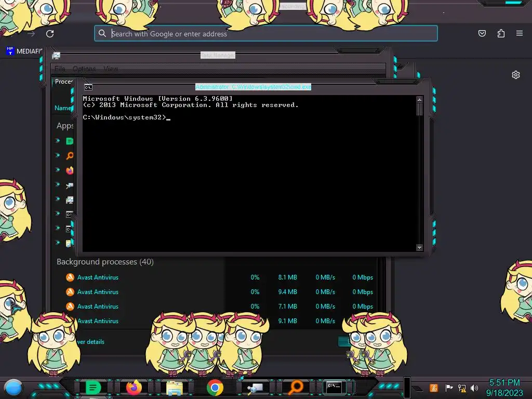Select orange magnifier icon in Apps list
Image resolution: width=532 pixels, height=399 pixels.
(x=70, y=156)
